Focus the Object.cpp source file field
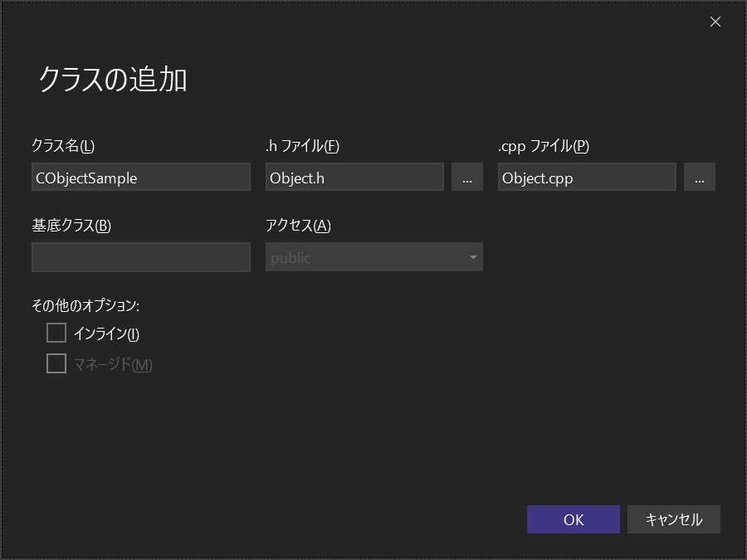The image size is (747, 560). pyautogui.click(x=587, y=178)
